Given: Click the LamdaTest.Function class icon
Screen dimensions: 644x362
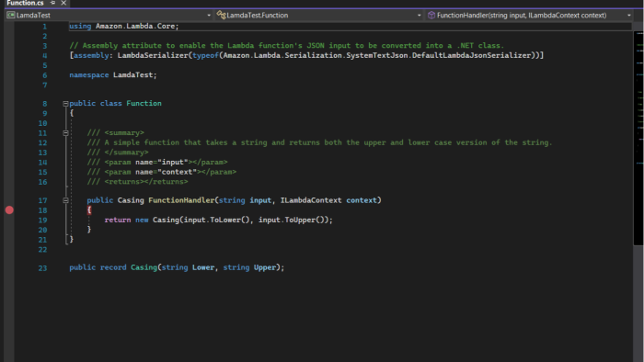Looking at the screenshot, I should click(x=222, y=16).
